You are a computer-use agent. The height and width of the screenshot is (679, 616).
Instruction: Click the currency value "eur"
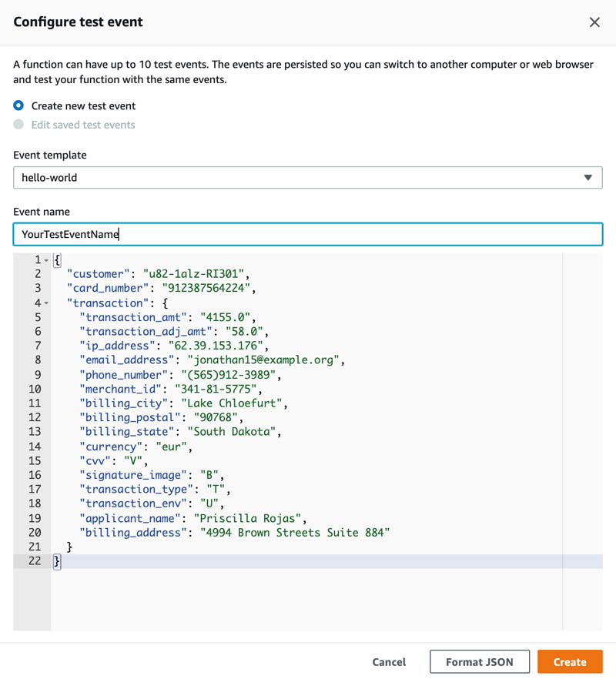click(171, 447)
